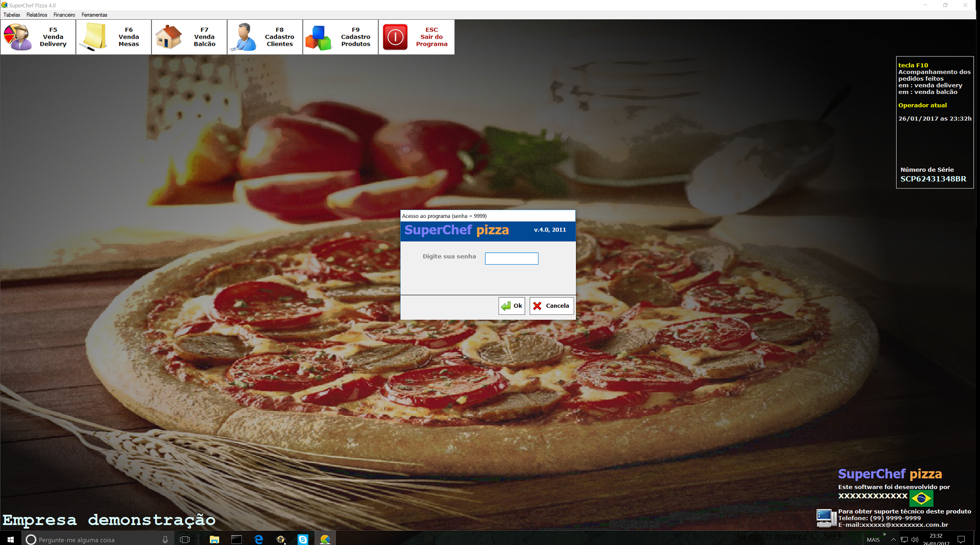Viewport: 980px width, 545px height.
Task: Open the Relatórios menu
Action: [37, 15]
